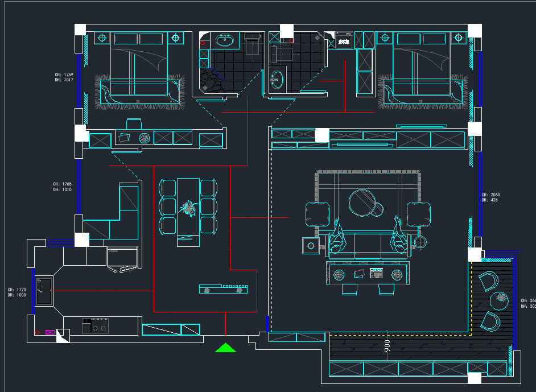Click the magenta symbol in kitchen corner
536x392 pixels.
coord(51,332)
